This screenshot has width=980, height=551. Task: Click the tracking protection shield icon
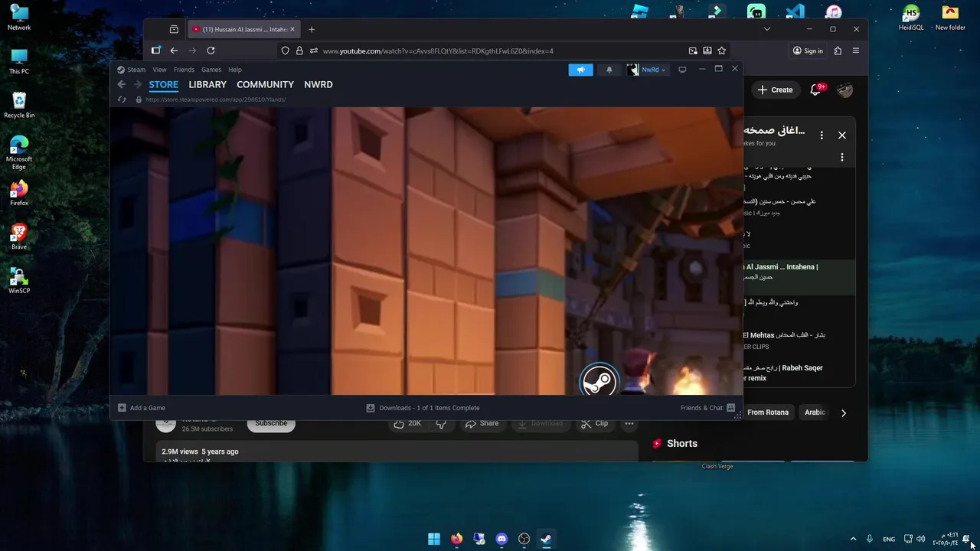[286, 51]
